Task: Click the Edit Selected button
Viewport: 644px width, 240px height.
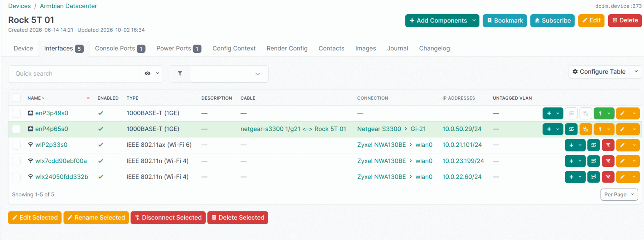Action: tap(35, 217)
